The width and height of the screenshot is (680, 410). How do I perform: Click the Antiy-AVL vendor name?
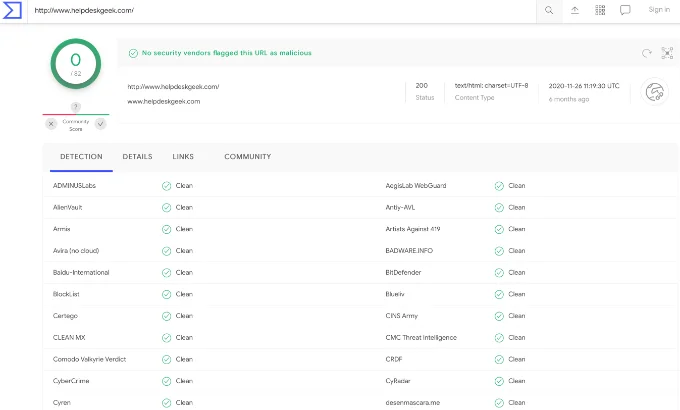tap(400, 207)
